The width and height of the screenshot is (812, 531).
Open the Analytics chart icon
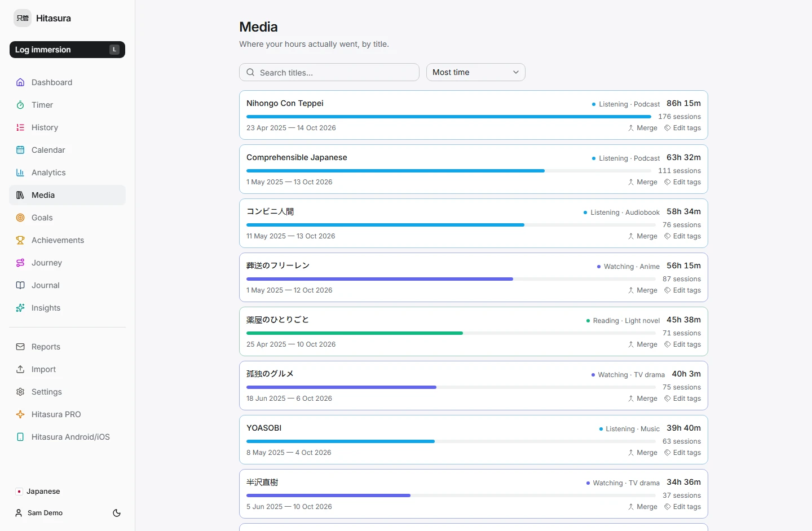tap(20, 172)
